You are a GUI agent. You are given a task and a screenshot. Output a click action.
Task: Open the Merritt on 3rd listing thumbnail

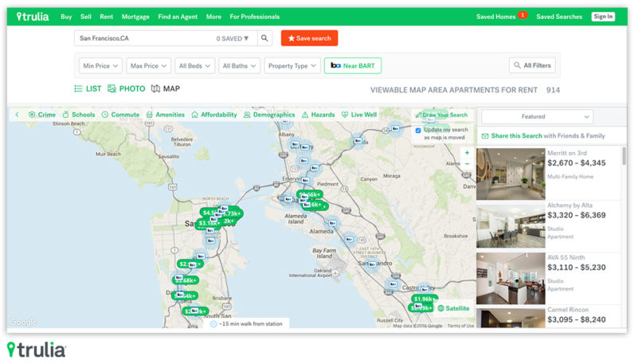click(x=511, y=173)
